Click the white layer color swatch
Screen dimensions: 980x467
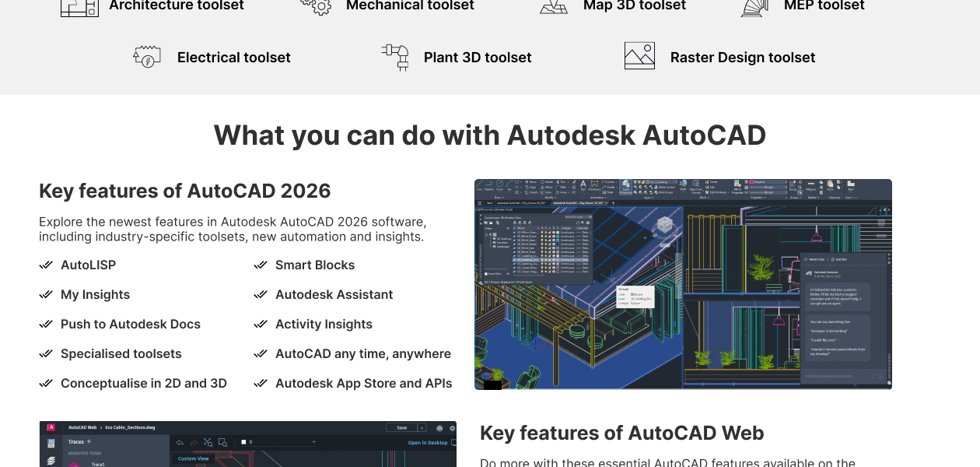pos(243,442)
